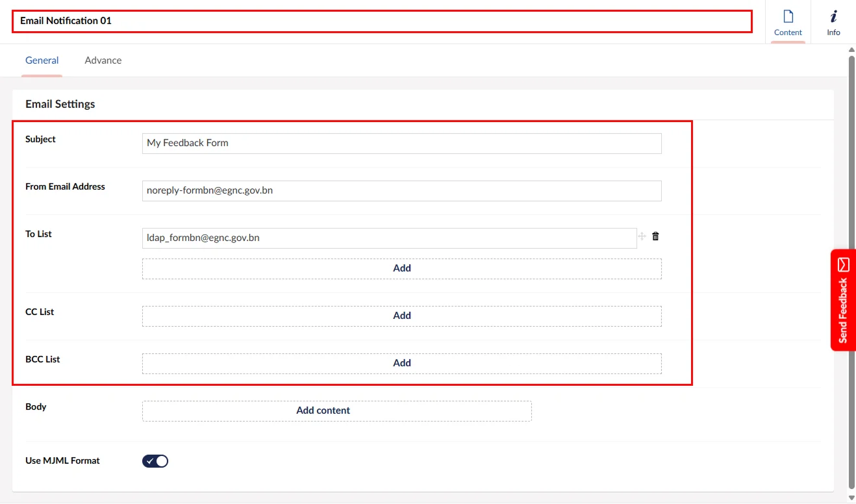This screenshot has height=504, width=856.
Task: Click the scrollbar up arrow
Action: click(x=851, y=51)
